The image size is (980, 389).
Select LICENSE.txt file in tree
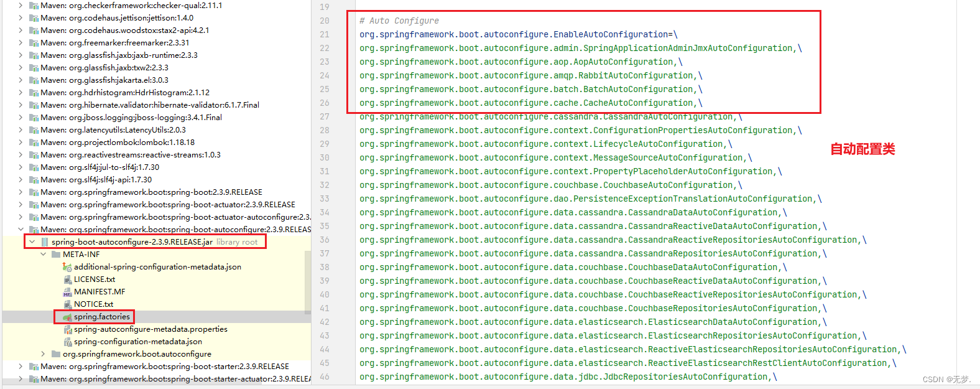pyautogui.click(x=95, y=279)
